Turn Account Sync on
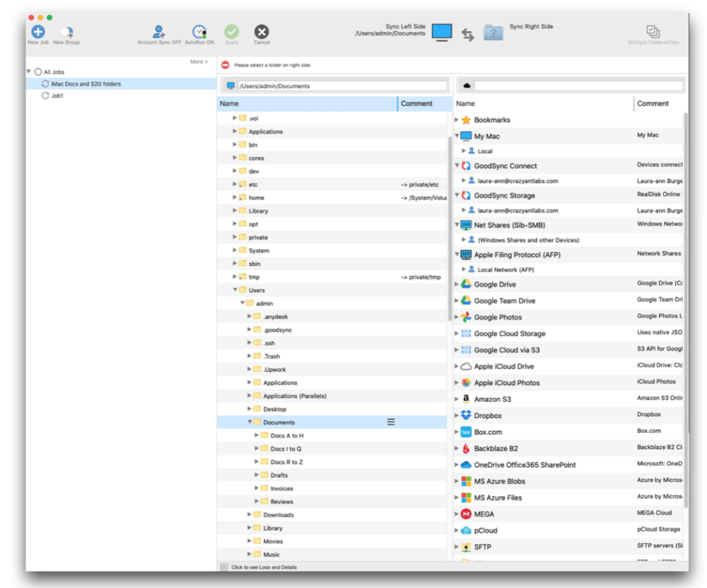The image size is (707, 588). 157,31
